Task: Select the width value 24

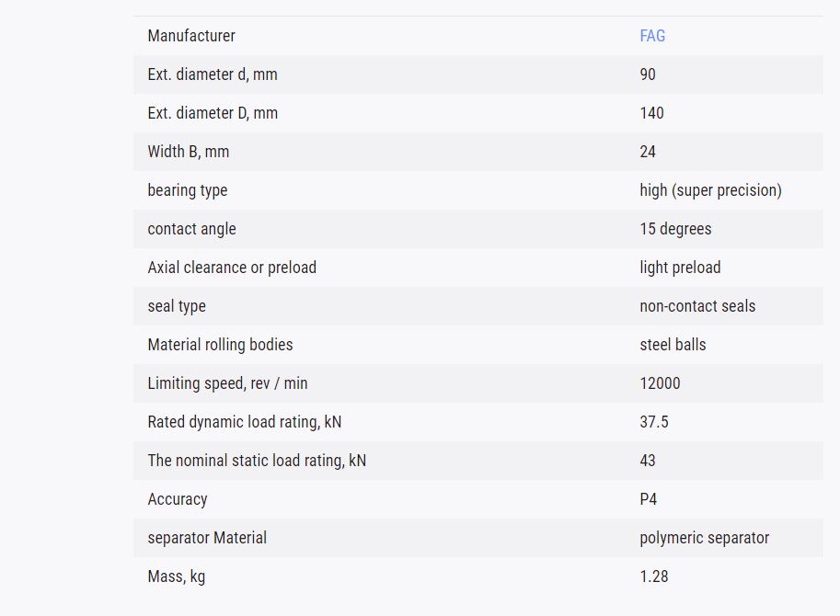Action: (647, 152)
